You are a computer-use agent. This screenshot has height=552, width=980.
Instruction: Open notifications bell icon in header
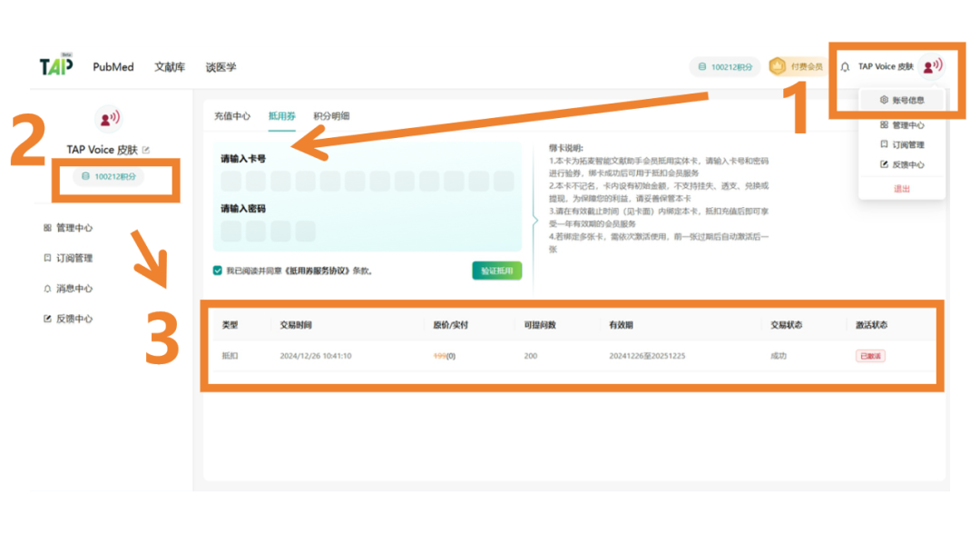click(x=845, y=67)
